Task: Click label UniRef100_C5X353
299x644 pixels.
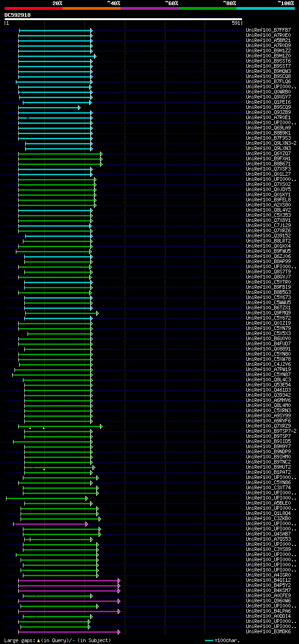Action: tap(268, 215)
